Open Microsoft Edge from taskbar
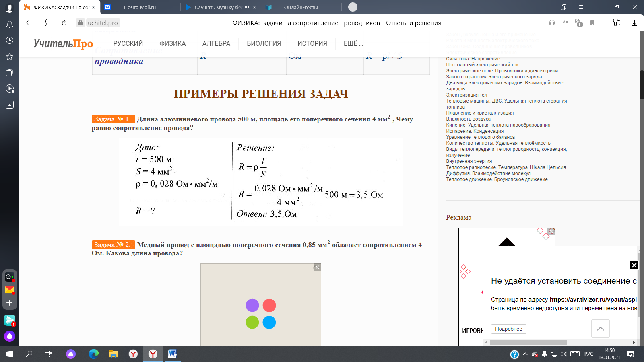The height and width of the screenshot is (362, 644). (x=94, y=354)
